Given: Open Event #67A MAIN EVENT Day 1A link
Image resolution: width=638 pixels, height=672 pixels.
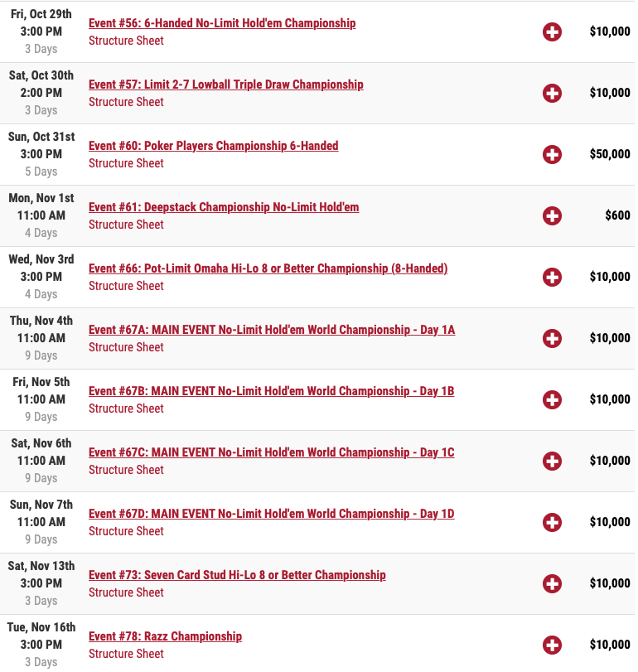Looking at the screenshot, I should coord(272,330).
